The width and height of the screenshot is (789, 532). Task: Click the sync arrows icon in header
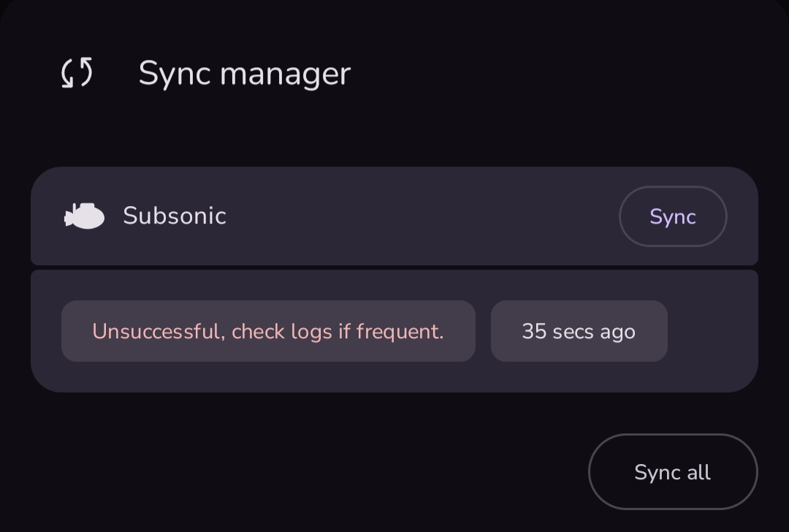click(x=77, y=73)
